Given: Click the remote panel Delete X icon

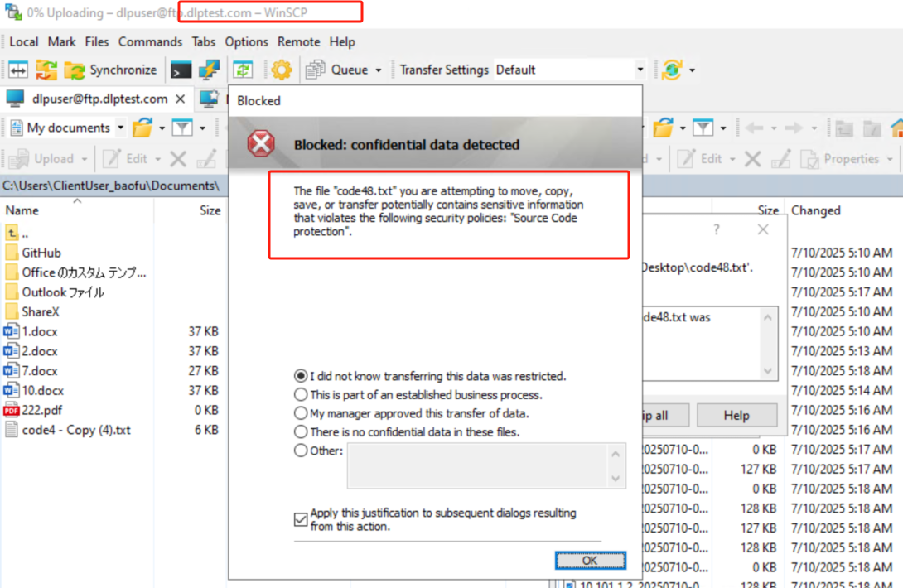Looking at the screenshot, I should (x=753, y=159).
